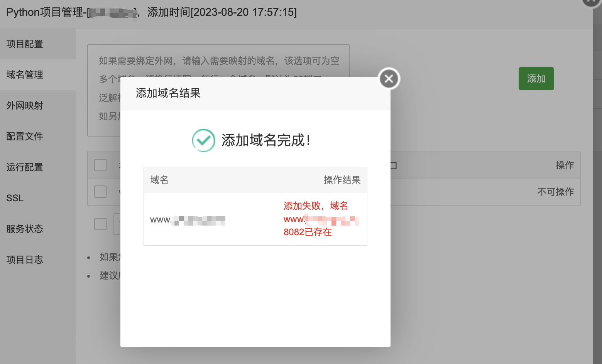The image size is (602, 364).
Task: Tick the checkbox below the domain table
Action: pos(100,224)
